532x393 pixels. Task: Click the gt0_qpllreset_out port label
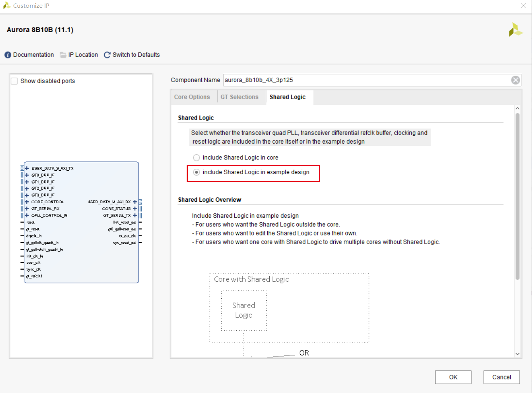coord(122,229)
